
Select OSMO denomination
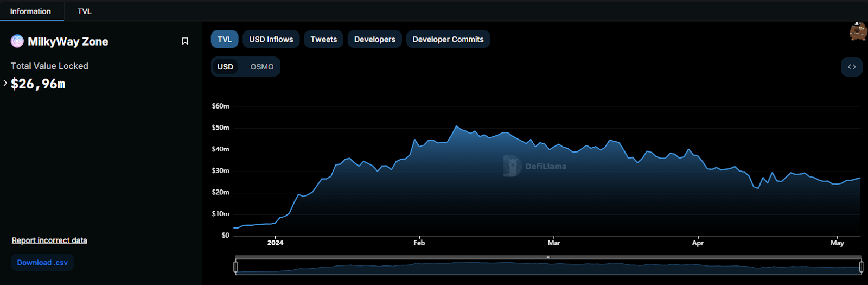pyautogui.click(x=262, y=67)
